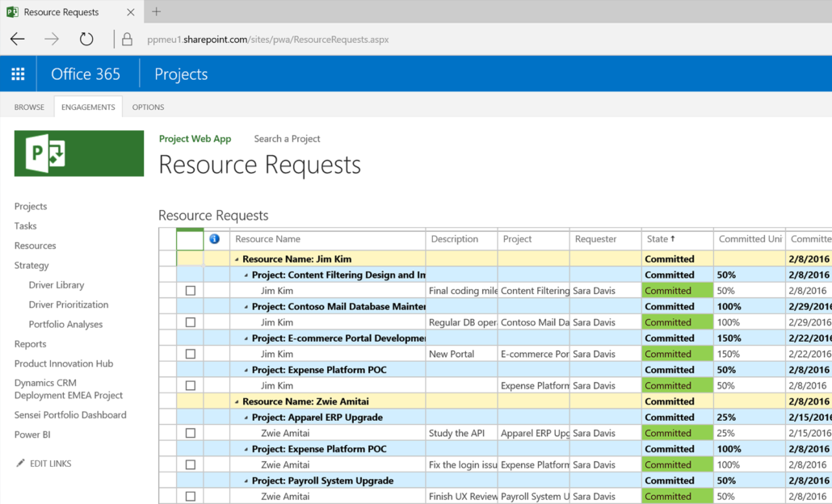Click EDIT LINKS in the sidebar
The width and height of the screenshot is (832, 504).
pyautogui.click(x=50, y=463)
